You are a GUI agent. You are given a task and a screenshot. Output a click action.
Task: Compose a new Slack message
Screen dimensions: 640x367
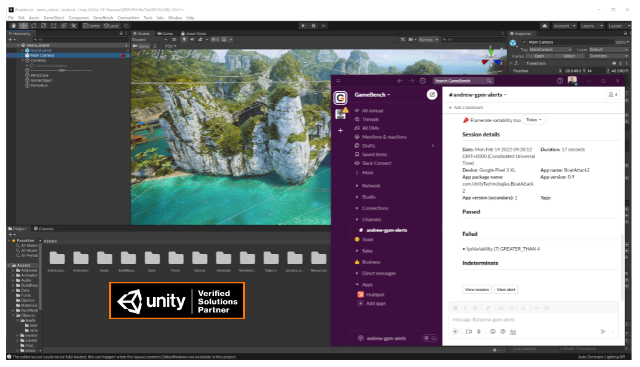(431, 95)
